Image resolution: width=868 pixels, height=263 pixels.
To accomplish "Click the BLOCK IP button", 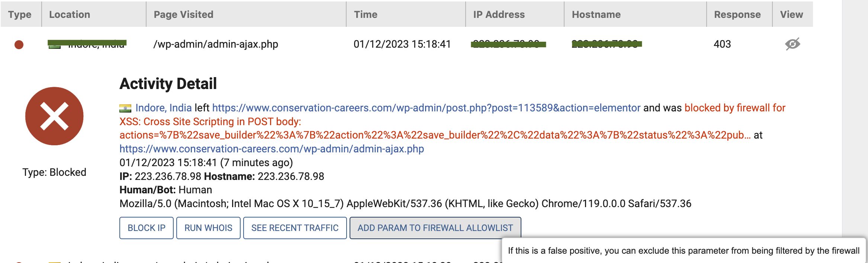I will pyautogui.click(x=147, y=228).
